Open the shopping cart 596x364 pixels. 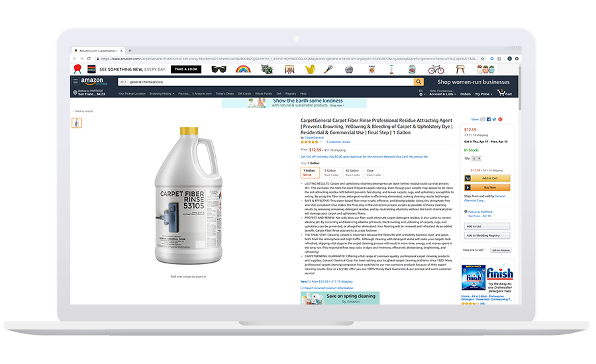[505, 93]
